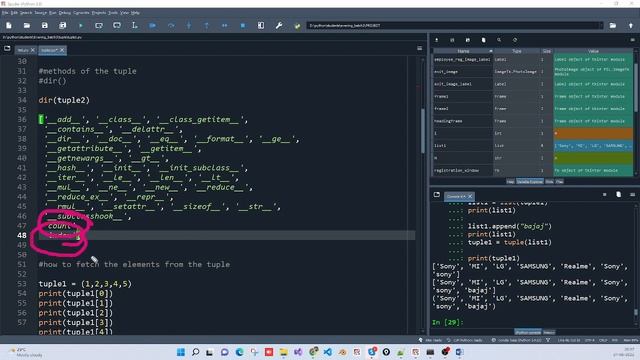
Task: Sort variables by the Size column
Action: point(547,51)
